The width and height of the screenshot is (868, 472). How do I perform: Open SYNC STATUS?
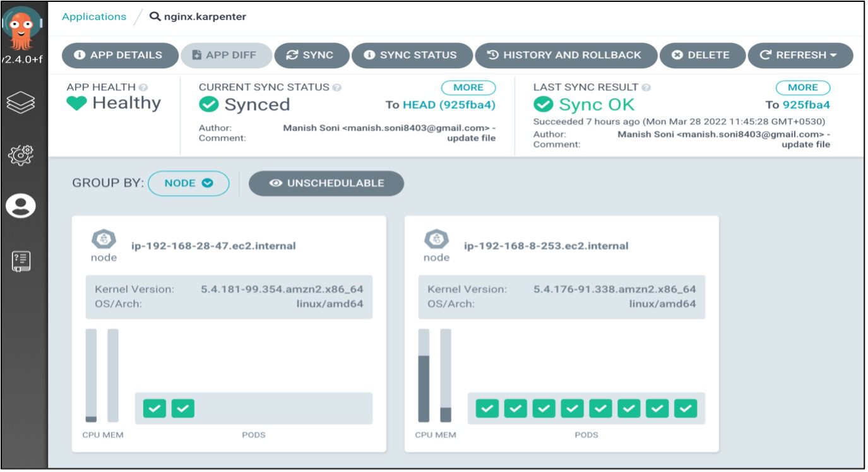tap(412, 55)
